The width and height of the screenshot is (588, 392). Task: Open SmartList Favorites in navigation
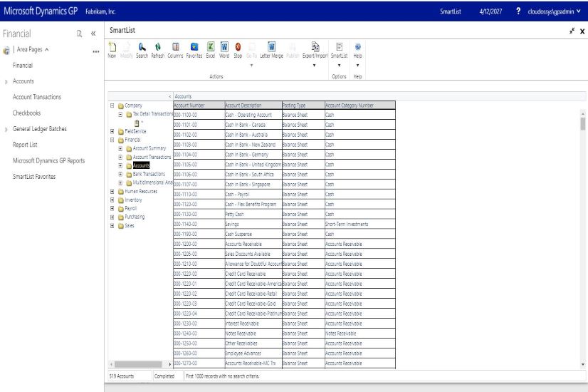(34, 177)
